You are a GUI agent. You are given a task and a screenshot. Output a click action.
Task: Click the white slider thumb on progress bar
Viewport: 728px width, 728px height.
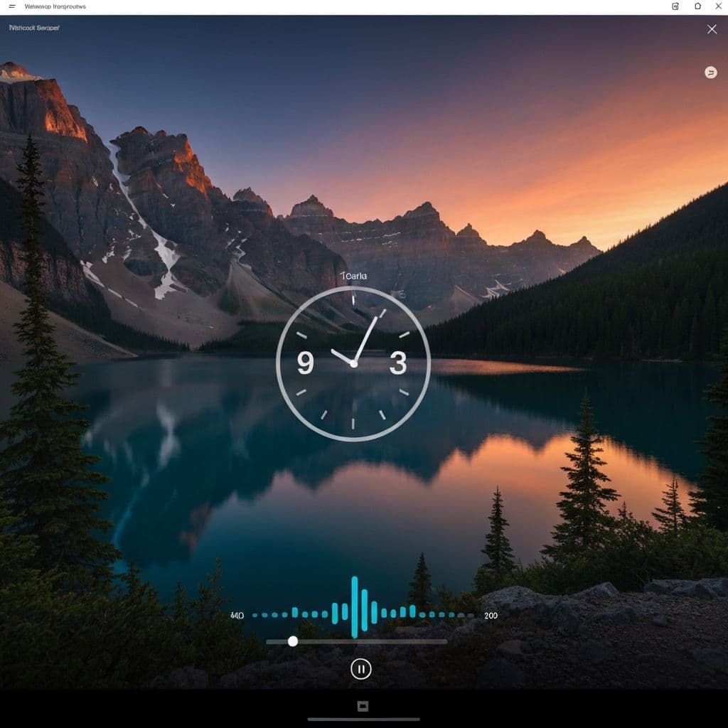[292, 641]
